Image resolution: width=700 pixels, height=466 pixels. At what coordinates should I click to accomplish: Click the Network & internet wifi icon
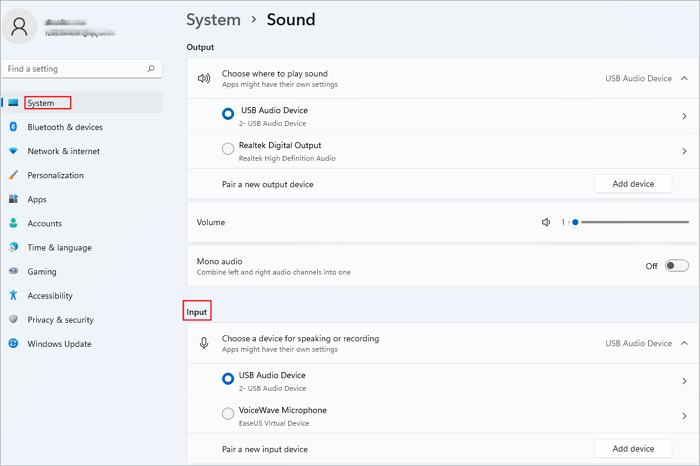pos(13,151)
